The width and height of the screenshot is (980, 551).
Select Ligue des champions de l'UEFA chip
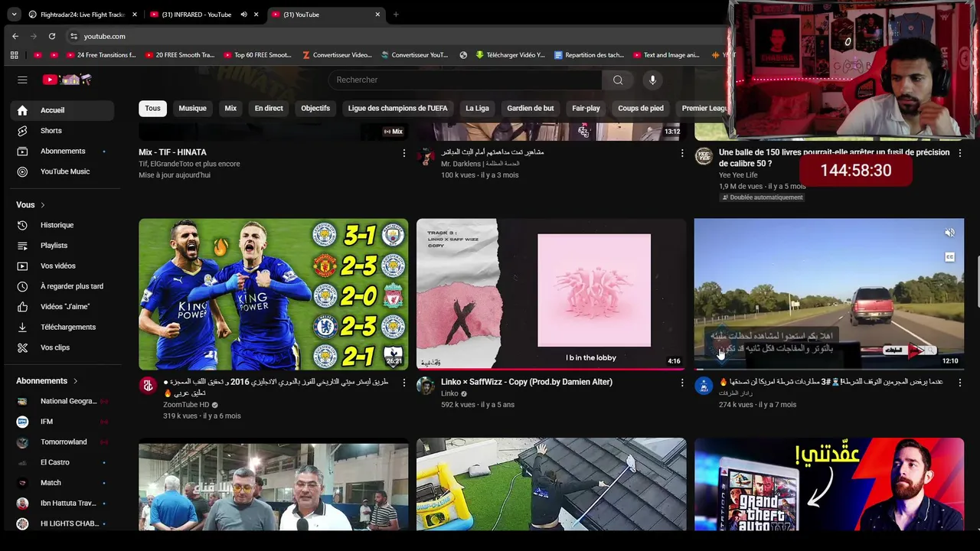coord(397,109)
